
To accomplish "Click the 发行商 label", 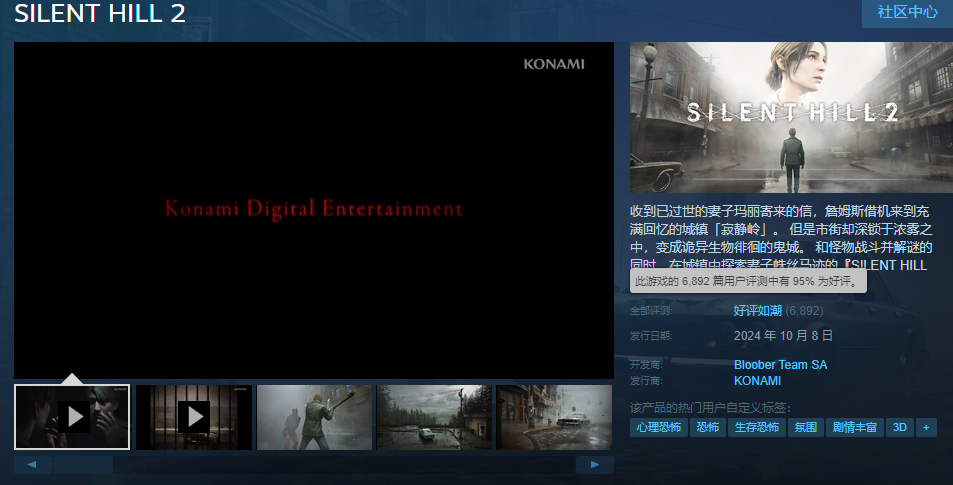I will (x=646, y=380).
